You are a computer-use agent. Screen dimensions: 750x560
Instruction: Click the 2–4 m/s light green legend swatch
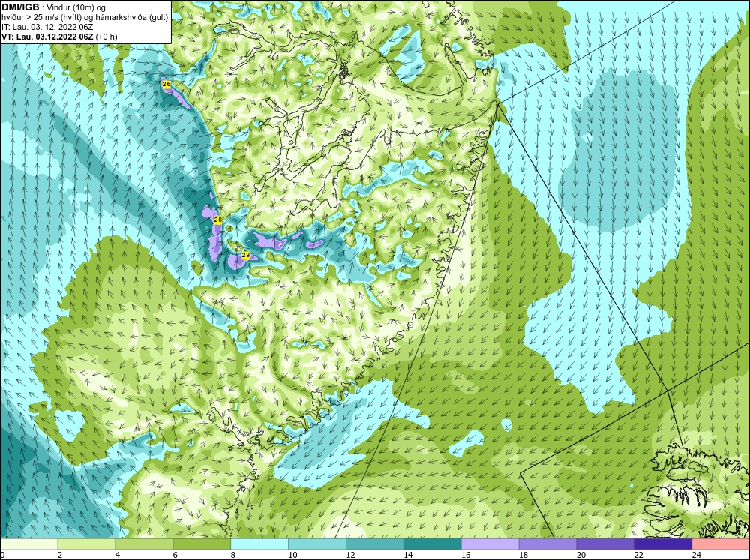point(86,544)
